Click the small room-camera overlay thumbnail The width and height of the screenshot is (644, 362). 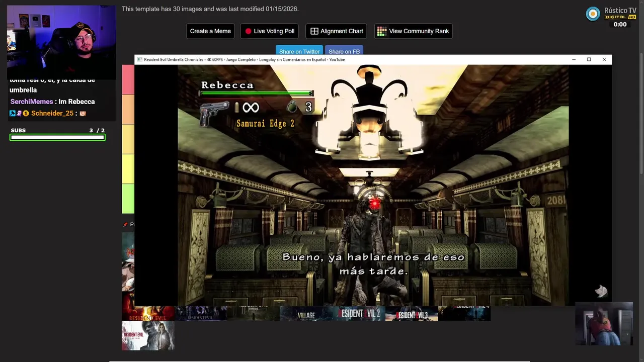[x=604, y=323]
